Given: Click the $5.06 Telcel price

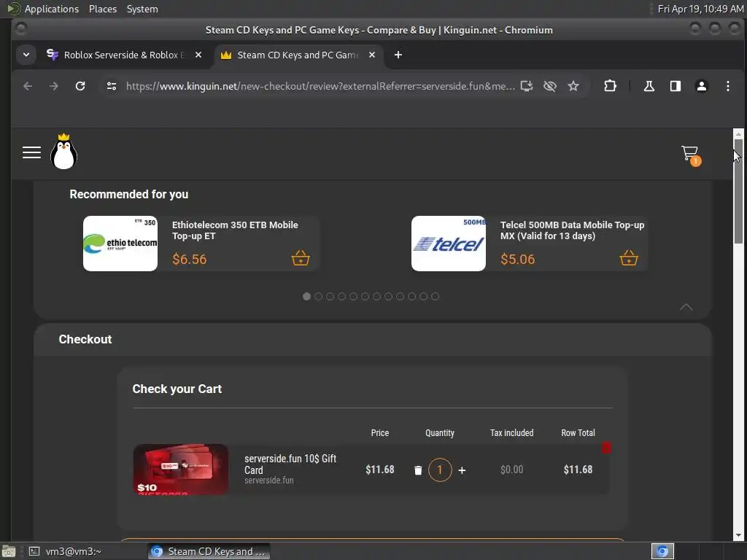Looking at the screenshot, I should pos(517,260).
